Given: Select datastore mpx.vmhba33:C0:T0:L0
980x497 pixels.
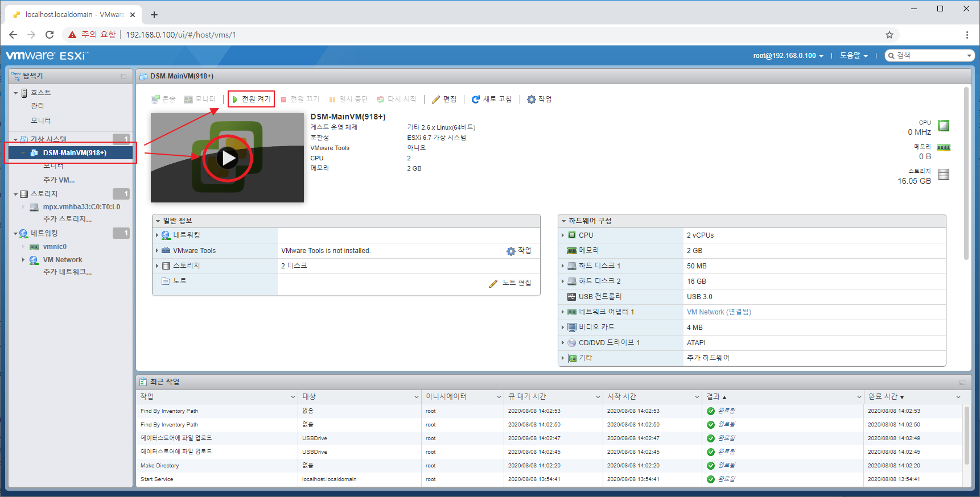Looking at the screenshot, I should (81, 207).
